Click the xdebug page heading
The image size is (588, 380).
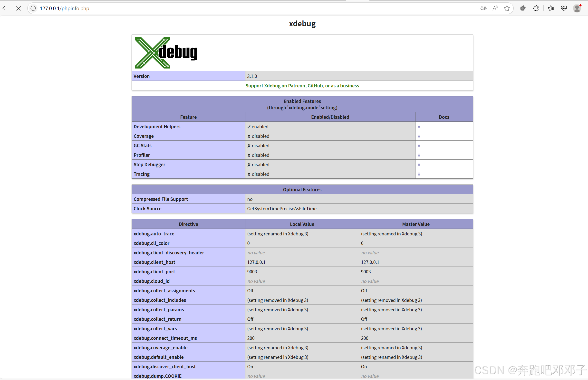[x=302, y=23]
